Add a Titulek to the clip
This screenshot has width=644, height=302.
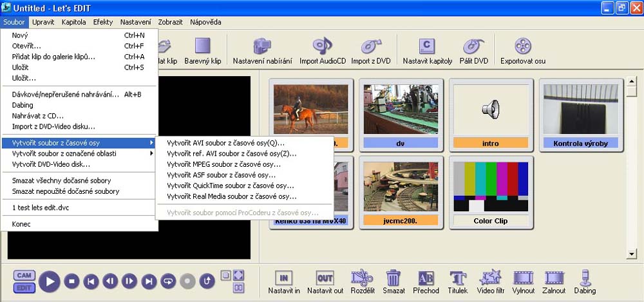pos(458,278)
